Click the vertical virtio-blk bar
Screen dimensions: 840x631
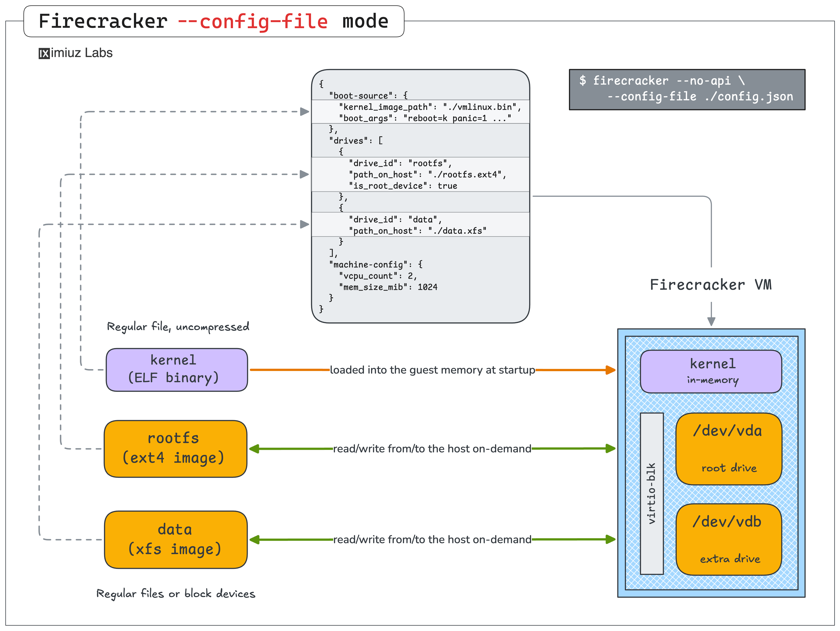652,493
